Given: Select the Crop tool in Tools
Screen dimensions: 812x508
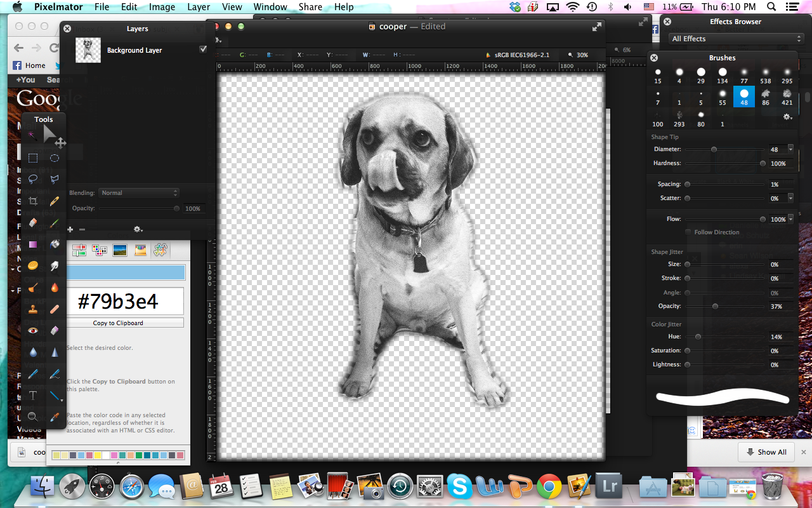Looking at the screenshot, I should tap(33, 201).
